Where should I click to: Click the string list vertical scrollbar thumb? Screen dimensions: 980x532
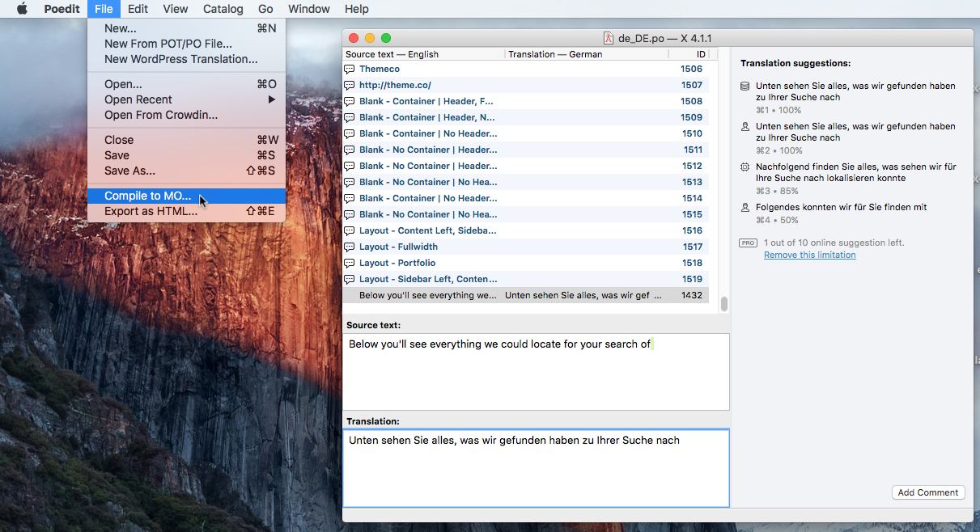[x=724, y=304]
